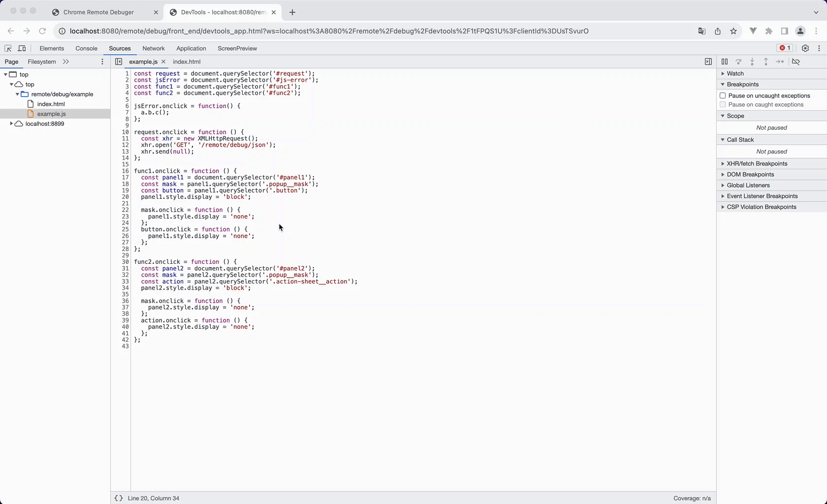
Task: Click the Step out of current function icon
Action: point(766,62)
